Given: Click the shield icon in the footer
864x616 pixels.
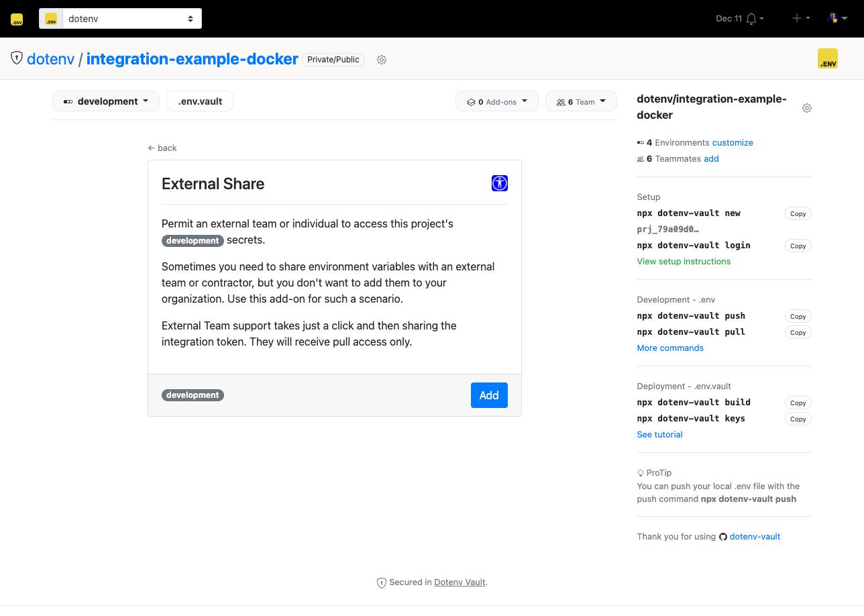Looking at the screenshot, I should pos(382,583).
